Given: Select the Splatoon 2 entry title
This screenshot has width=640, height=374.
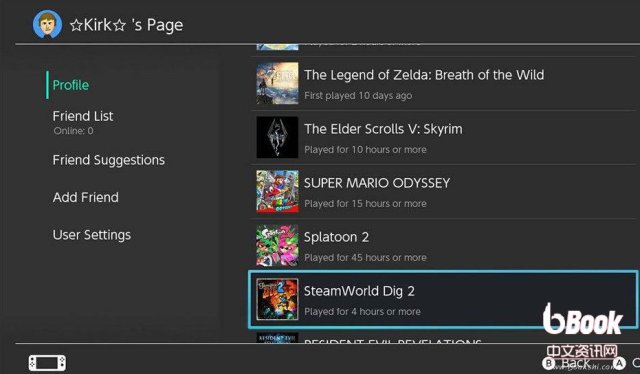Looking at the screenshot, I should [x=336, y=237].
